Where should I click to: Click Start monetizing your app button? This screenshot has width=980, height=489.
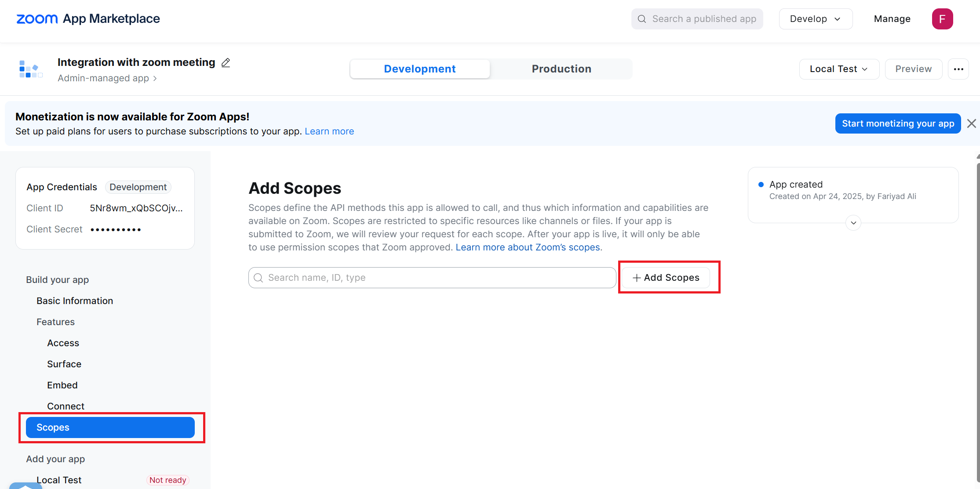click(x=898, y=123)
